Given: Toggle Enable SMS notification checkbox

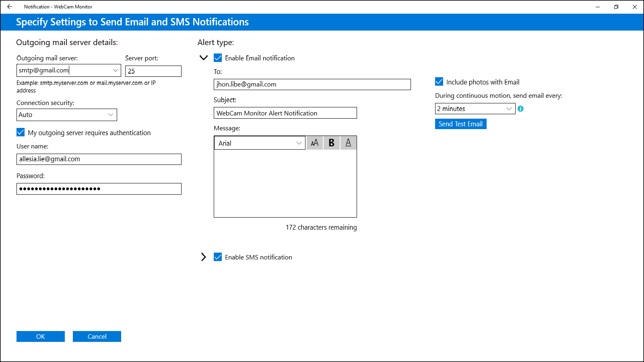Looking at the screenshot, I should click(218, 257).
